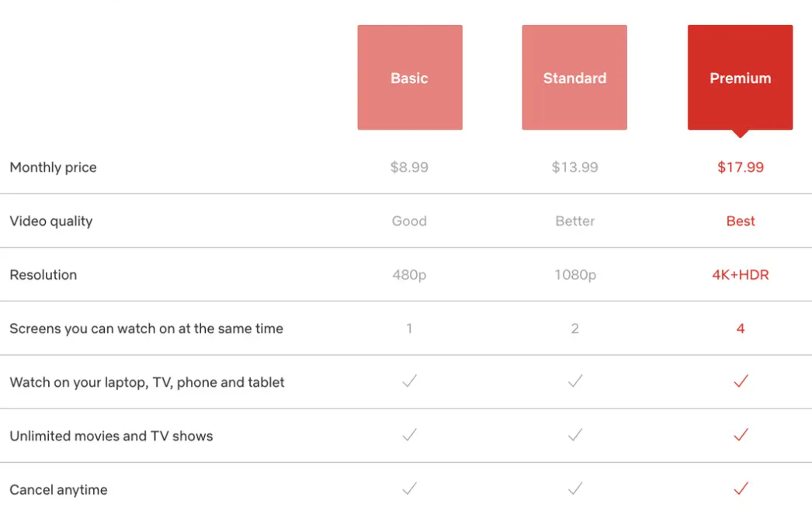Click the Standard laptop/TV/phone checkmark
The width and height of the screenshot is (812, 518).
tap(574, 381)
